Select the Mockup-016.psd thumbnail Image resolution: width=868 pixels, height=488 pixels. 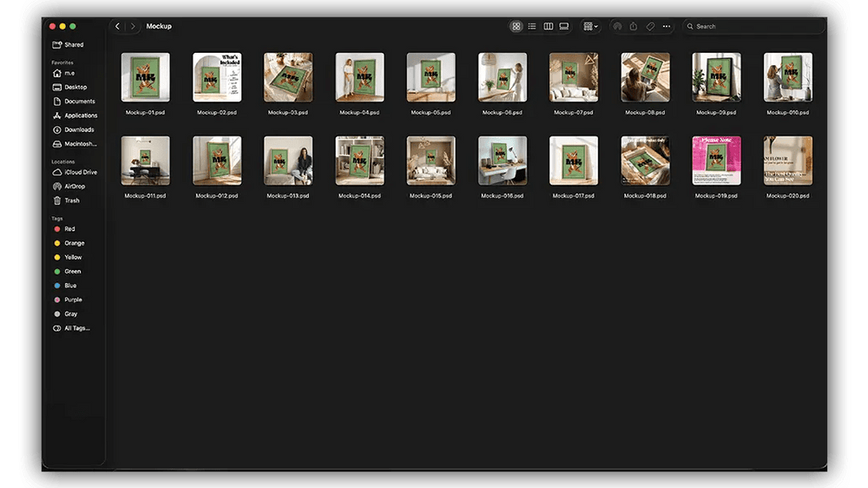click(x=502, y=161)
